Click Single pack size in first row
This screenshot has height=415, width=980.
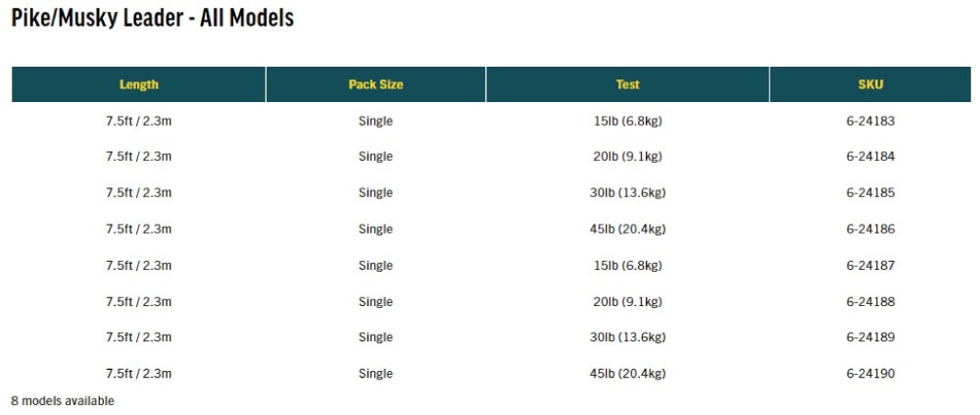pos(375,122)
